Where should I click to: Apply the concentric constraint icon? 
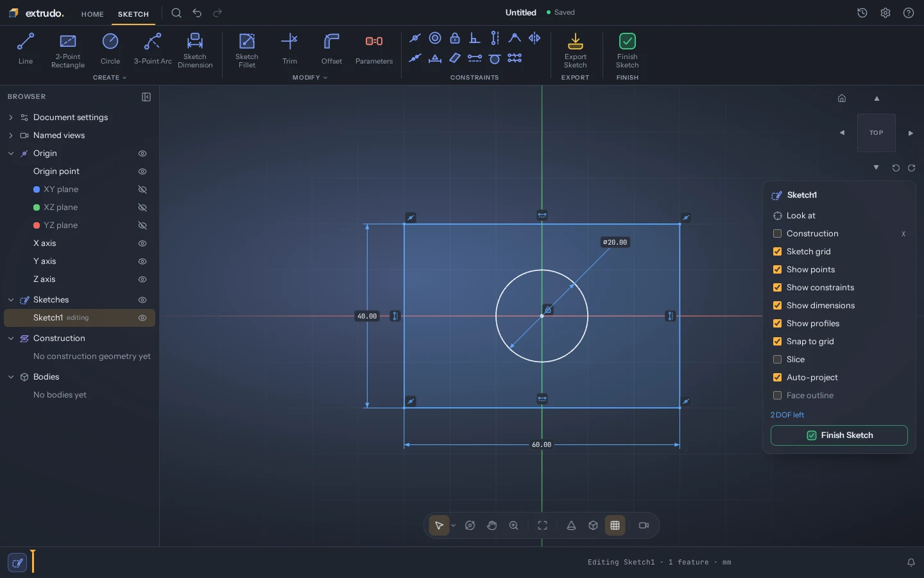click(435, 38)
